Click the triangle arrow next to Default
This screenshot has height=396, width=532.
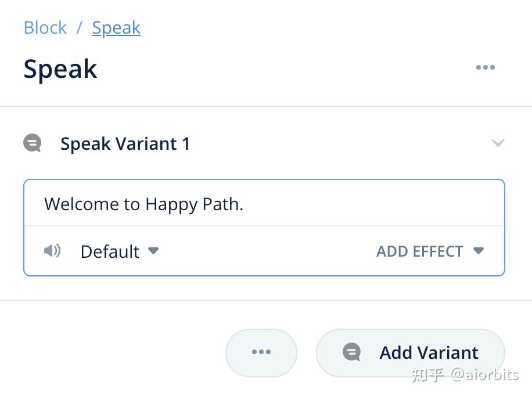coord(153,251)
